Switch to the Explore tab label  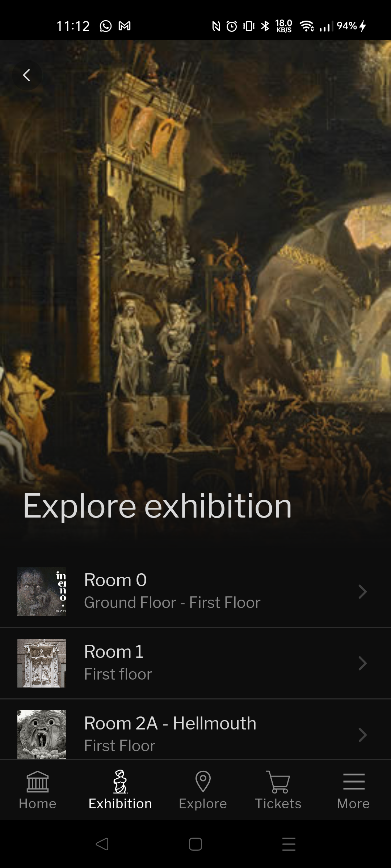pyautogui.click(x=203, y=804)
